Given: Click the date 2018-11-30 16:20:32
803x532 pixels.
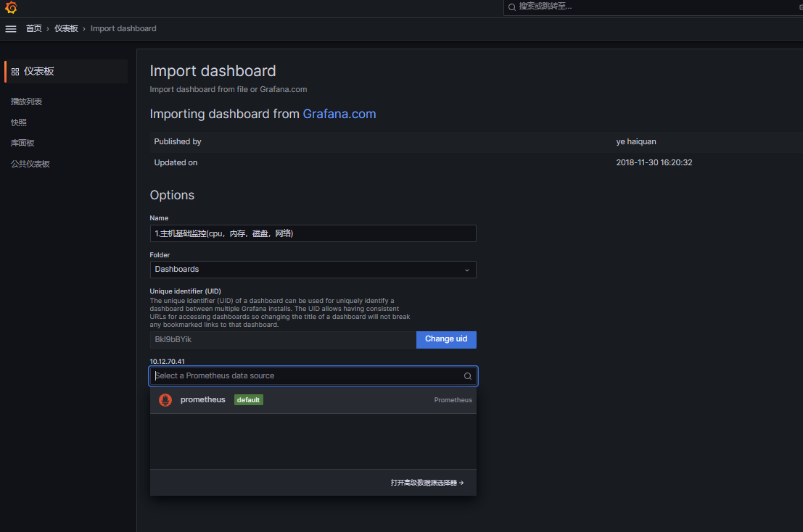Looking at the screenshot, I should point(654,162).
